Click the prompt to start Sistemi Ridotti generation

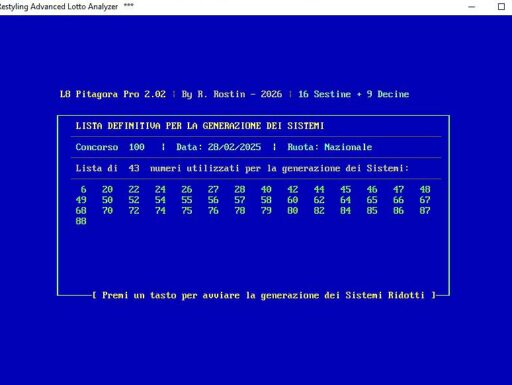click(264, 295)
